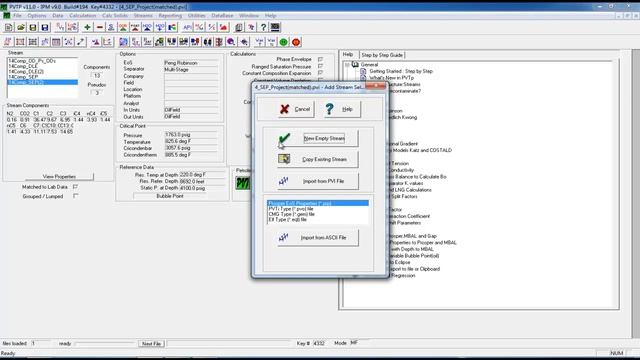Screen dimensions: 640x360
Task: Collapse the General node in help tree
Action: tap(347, 64)
